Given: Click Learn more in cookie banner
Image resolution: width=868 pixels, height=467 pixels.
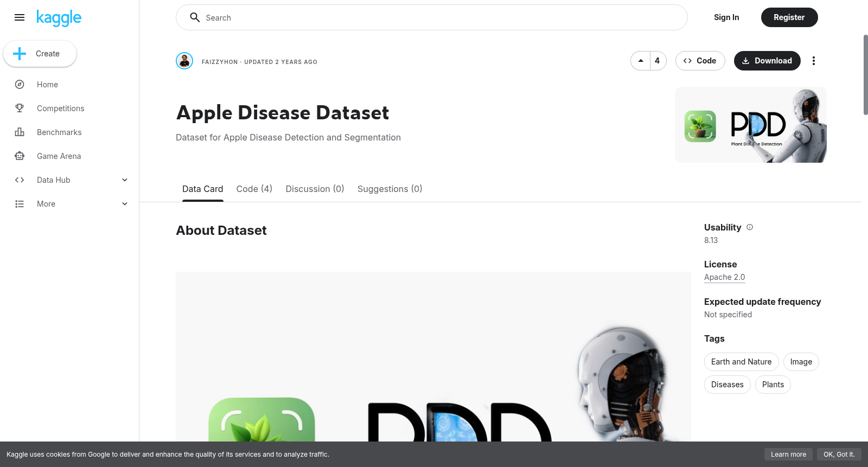Looking at the screenshot, I should coord(789,455).
